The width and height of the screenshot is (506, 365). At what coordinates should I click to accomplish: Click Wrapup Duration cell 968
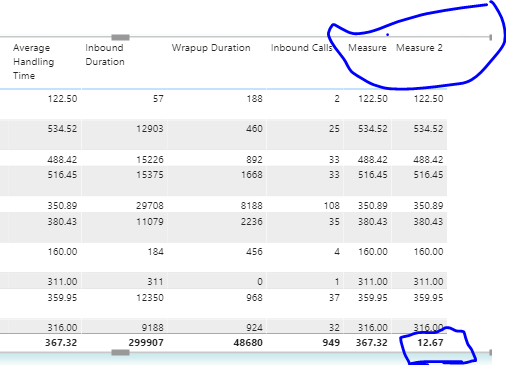pyautogui.click(x=254, y=298)
